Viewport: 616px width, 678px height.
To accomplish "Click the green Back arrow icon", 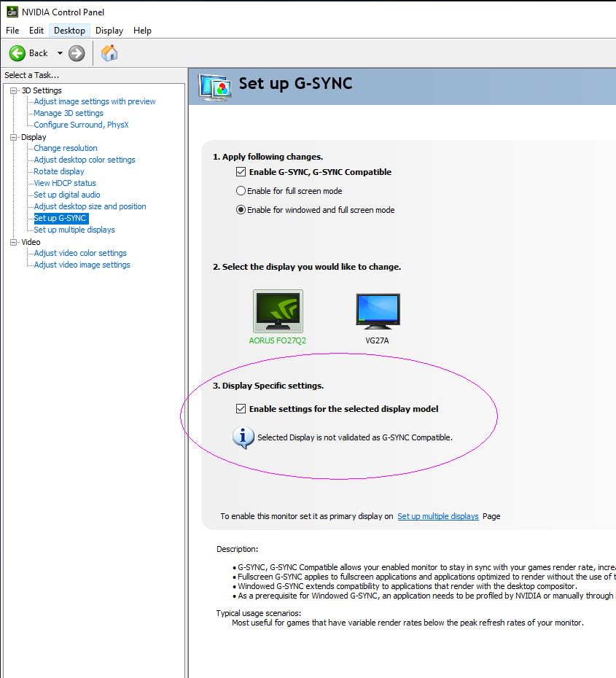I will pos(17,53).
